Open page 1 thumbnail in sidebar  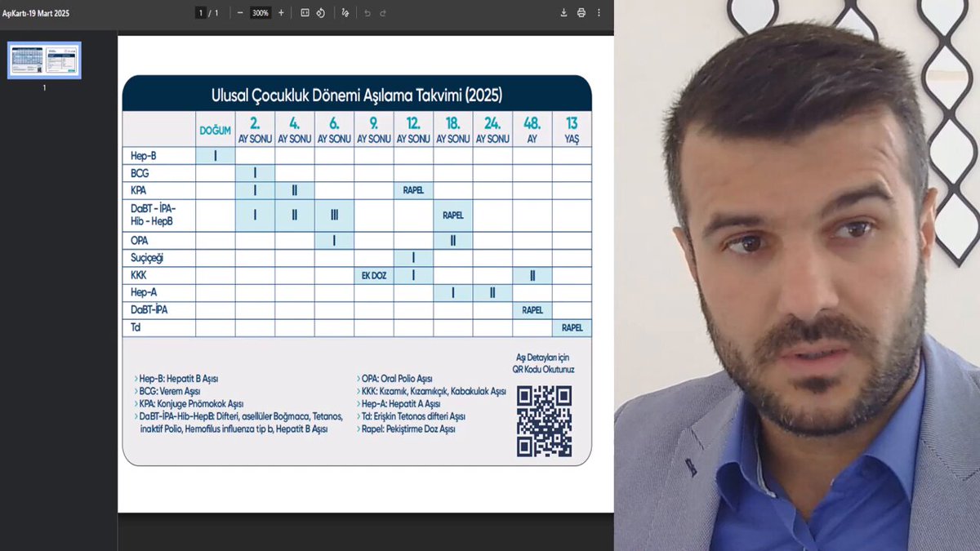pyautogui.click(x=44, y=60)
